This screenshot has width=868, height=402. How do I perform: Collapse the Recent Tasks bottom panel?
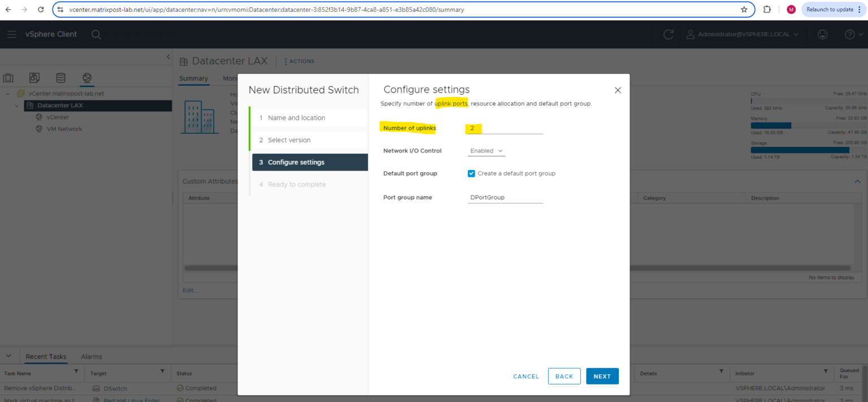[x=8, y=356]
